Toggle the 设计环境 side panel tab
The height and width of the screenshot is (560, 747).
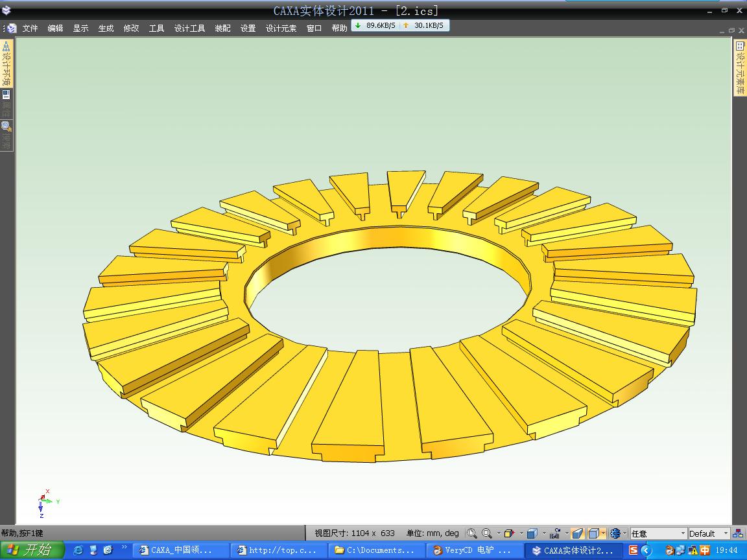coord(6,64)
